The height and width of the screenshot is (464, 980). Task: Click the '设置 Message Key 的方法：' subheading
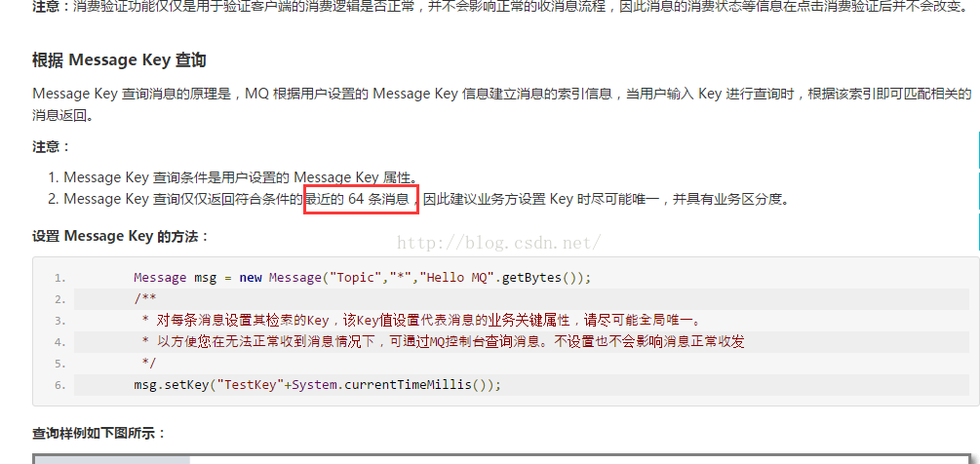pyautogui.click(x=120, y=236)
